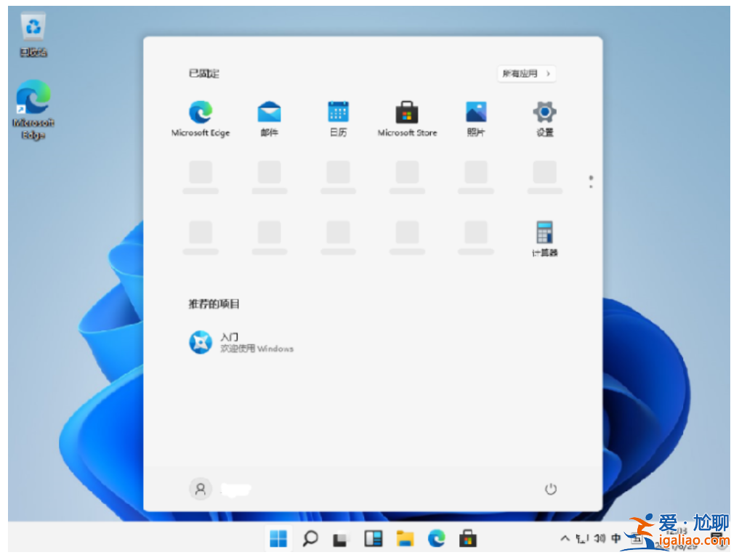Image resolution: width=739 pixels, height=560 pixels.
Task: Open Microsoft Store from the Start menu
Action: coord(406,114)
